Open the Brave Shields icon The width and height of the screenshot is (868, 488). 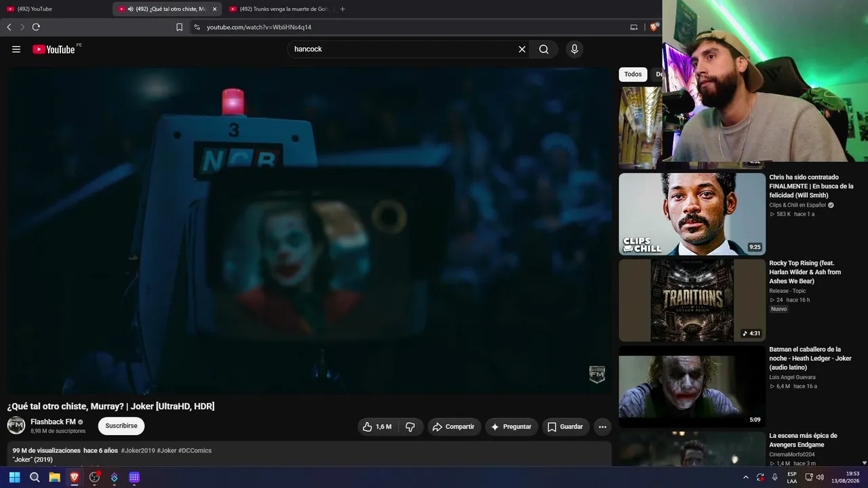coord(654,27)
